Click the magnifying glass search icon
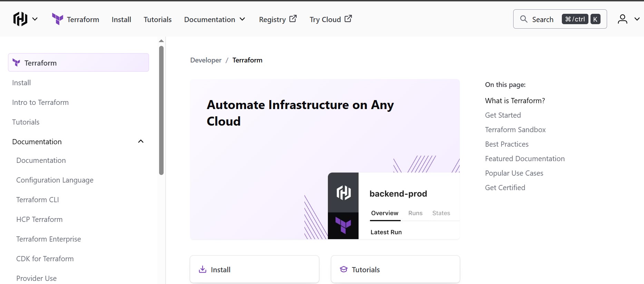Screen dimensions: 644x284 524,19
